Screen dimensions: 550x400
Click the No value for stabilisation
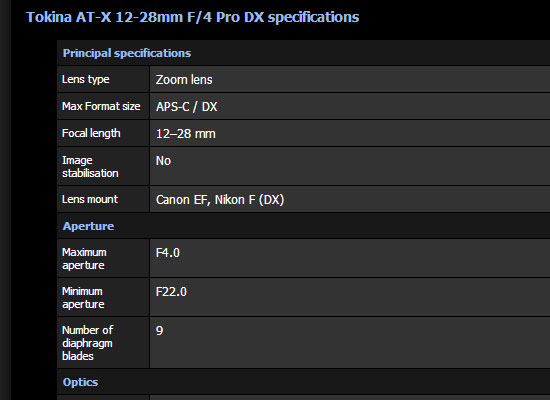[163, 161]
